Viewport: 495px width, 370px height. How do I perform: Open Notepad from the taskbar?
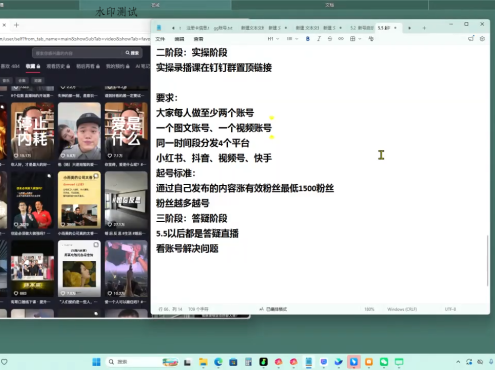click(x=309, y=362)
